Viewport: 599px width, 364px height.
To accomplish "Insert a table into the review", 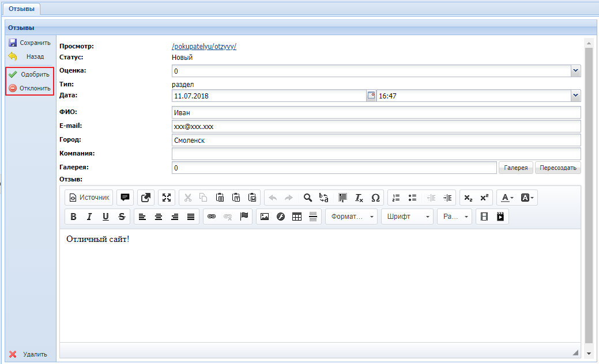I will [x=297, y=217].
